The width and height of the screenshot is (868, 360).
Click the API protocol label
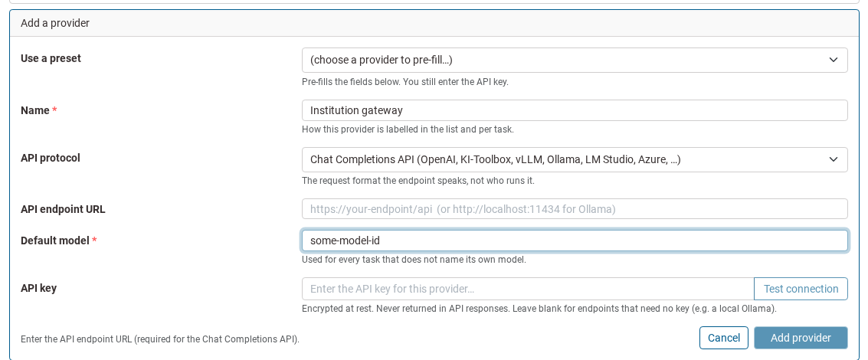tap(51, 158)
